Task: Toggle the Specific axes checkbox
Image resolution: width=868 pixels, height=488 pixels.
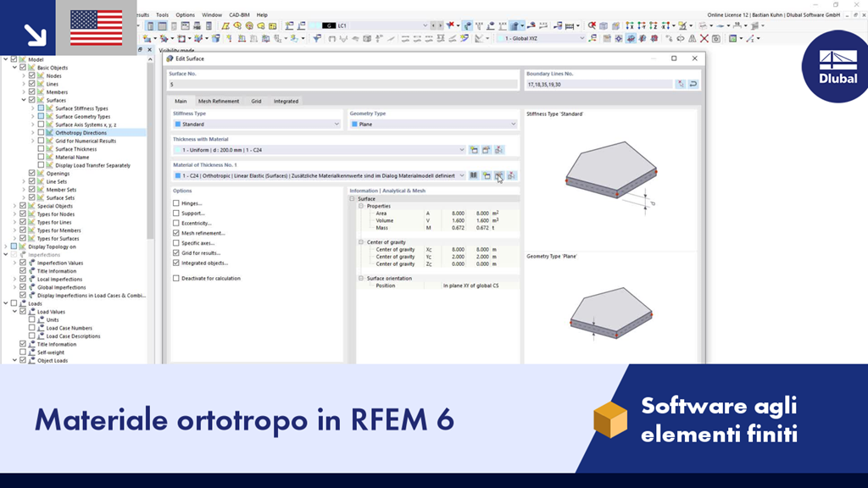Action: 176,243
